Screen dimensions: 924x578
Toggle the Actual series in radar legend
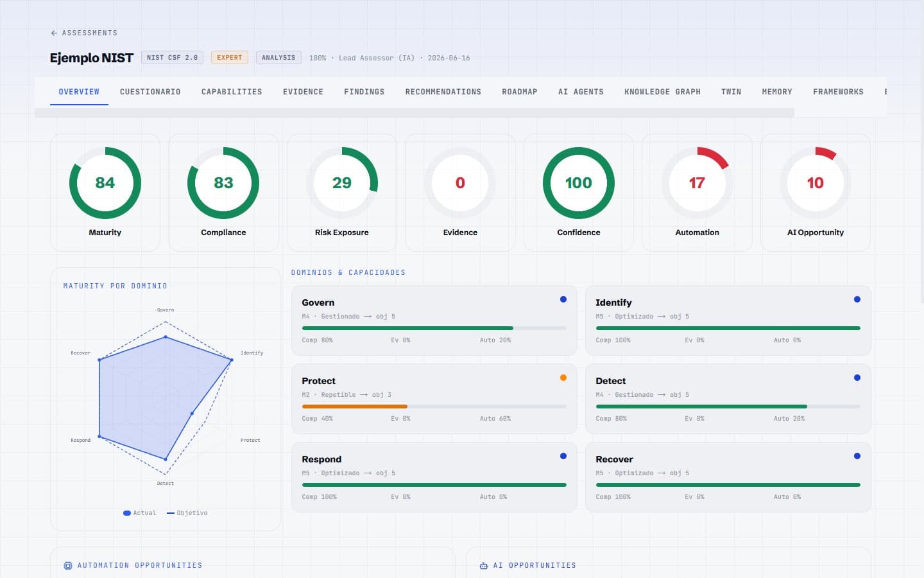click(x=140, y=513)
